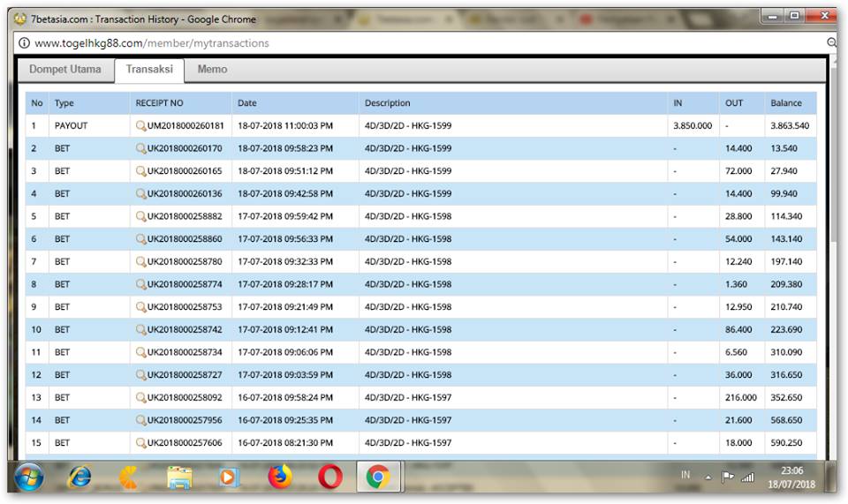Show hidden system tray icons arrow
848x504 pixels.
pyautogui.click(x=708, y=478)
